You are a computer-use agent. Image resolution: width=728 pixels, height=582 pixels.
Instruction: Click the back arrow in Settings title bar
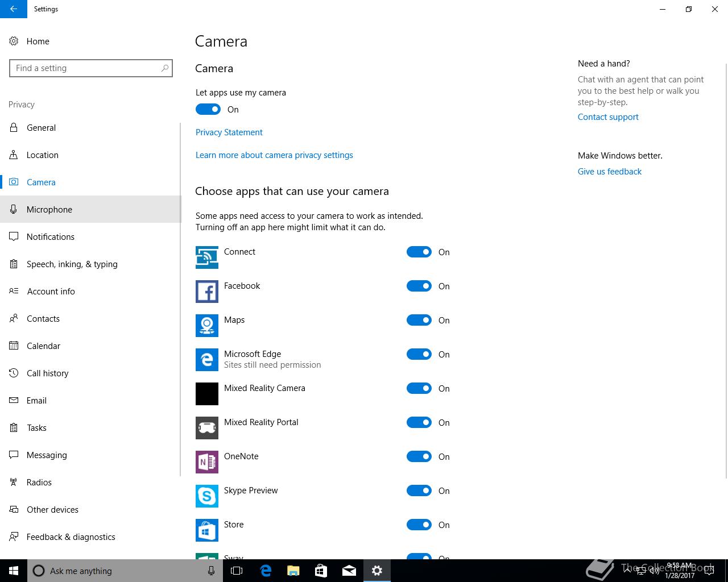coord(14,9)
